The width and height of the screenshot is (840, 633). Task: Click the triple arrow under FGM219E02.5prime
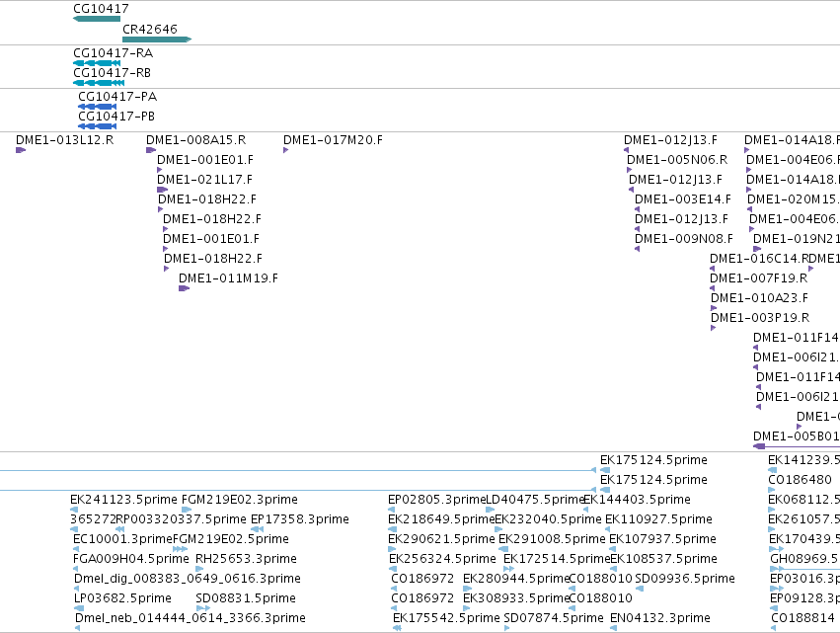tap(181, 549)
